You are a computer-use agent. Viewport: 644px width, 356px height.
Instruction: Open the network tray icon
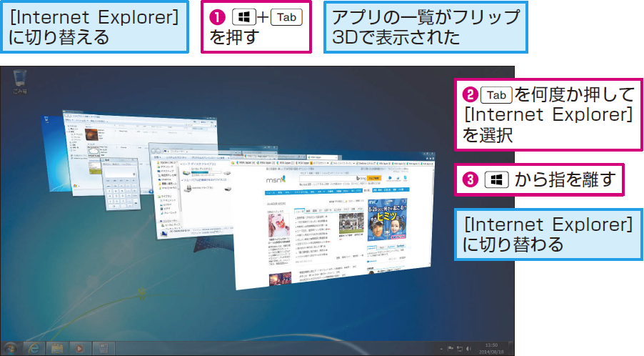pyautogui.click(x=460, y=349)
